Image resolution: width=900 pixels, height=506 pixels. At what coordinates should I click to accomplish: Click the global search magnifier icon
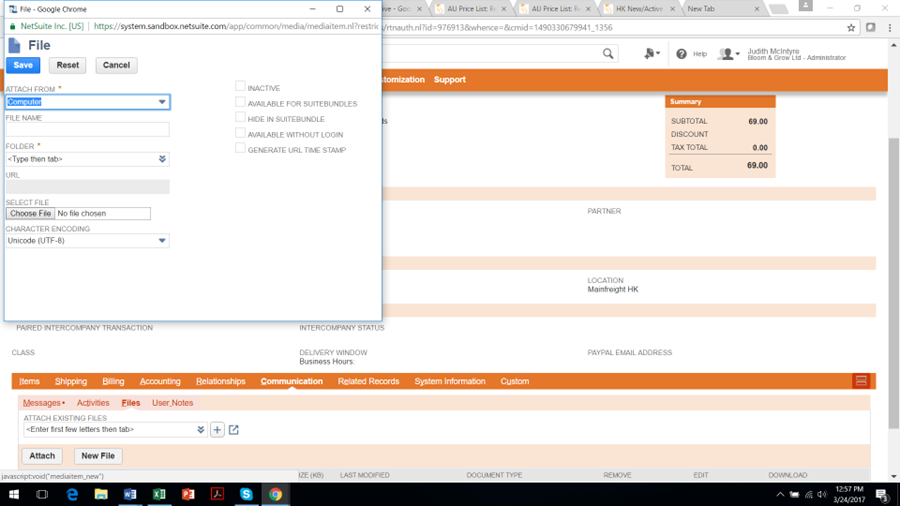coord(608,54)
